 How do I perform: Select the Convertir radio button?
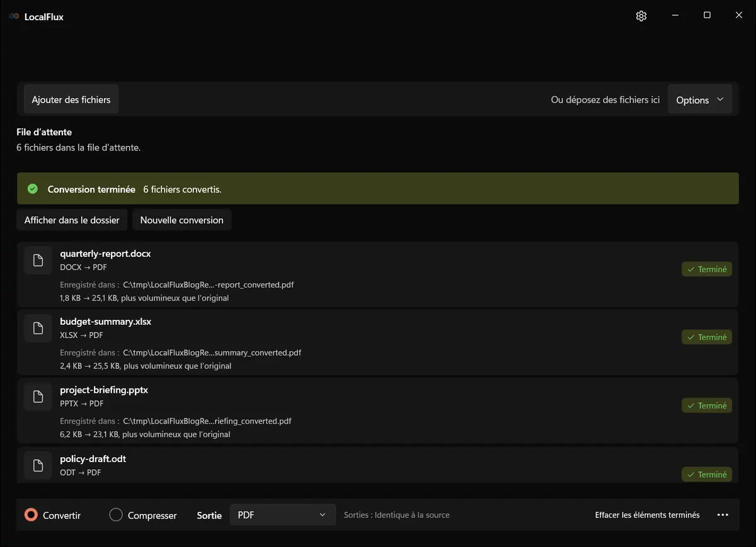click(31, 515)
